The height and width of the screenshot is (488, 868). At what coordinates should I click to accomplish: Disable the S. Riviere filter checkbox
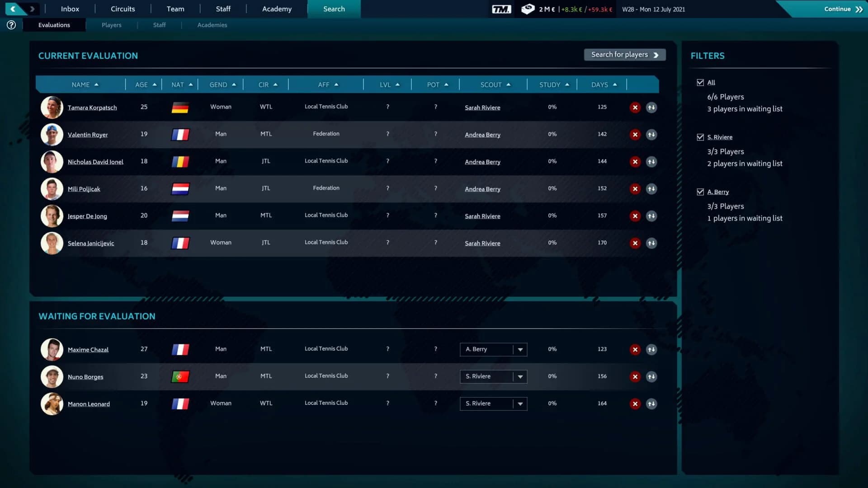pyautogui.click(x=700, y=136)
